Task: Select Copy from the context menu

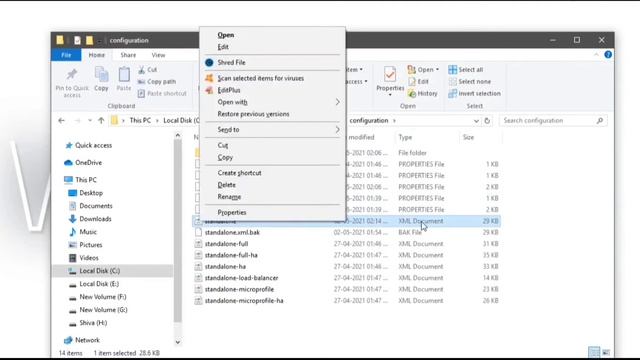Action: tap(225, 157)
